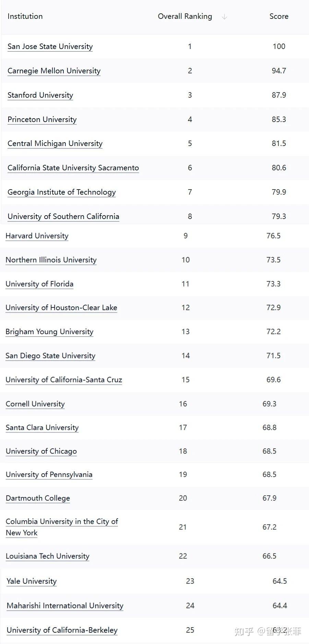Click Northern Illinois University link

[x=51, y=260]
